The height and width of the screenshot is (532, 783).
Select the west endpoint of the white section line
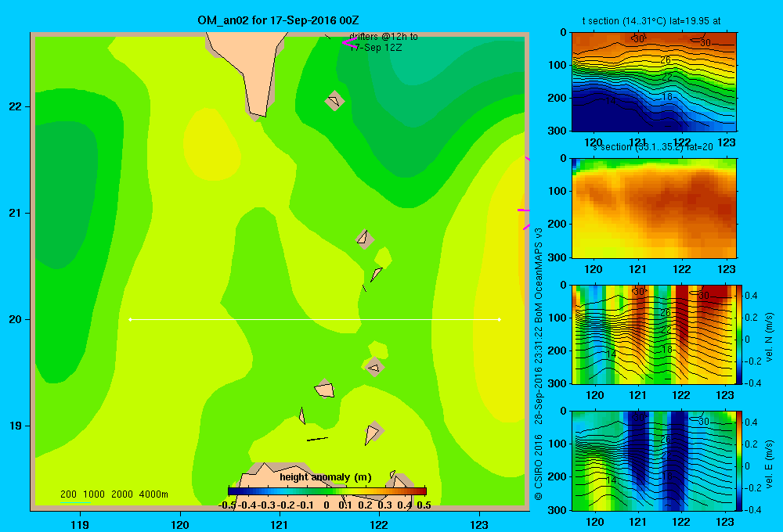pos(130,319)
